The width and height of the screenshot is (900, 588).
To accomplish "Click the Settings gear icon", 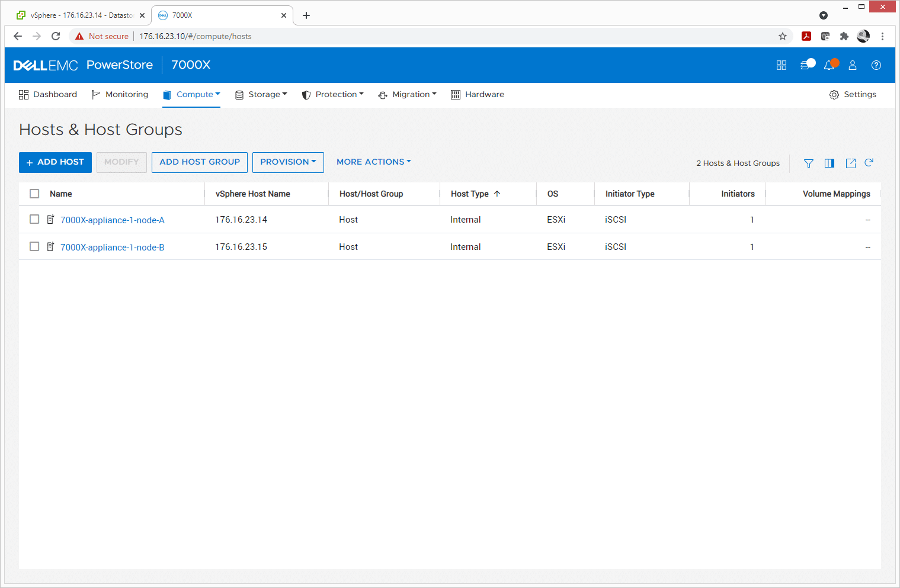I will point(834,95).
